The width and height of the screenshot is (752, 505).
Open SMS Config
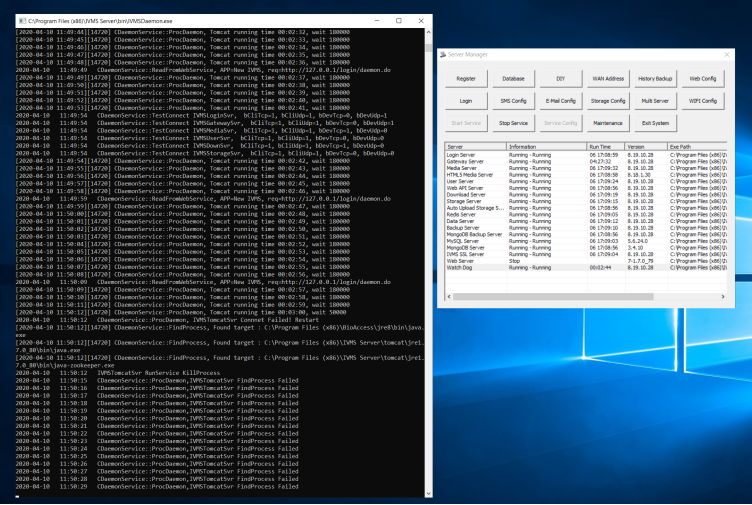(x=513, y=101)
